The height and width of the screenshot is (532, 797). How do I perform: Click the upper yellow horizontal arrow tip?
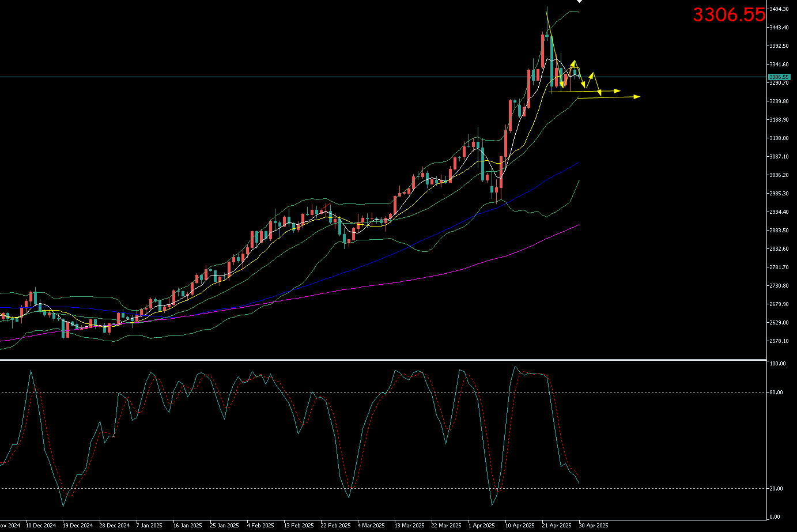pyautogui.click(x=618, y=91)
